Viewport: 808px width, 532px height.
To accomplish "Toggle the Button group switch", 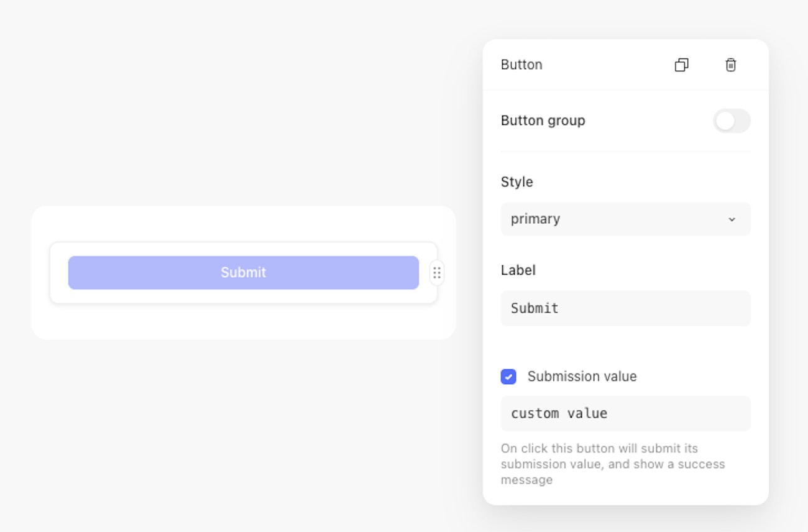I will (732, 121).
